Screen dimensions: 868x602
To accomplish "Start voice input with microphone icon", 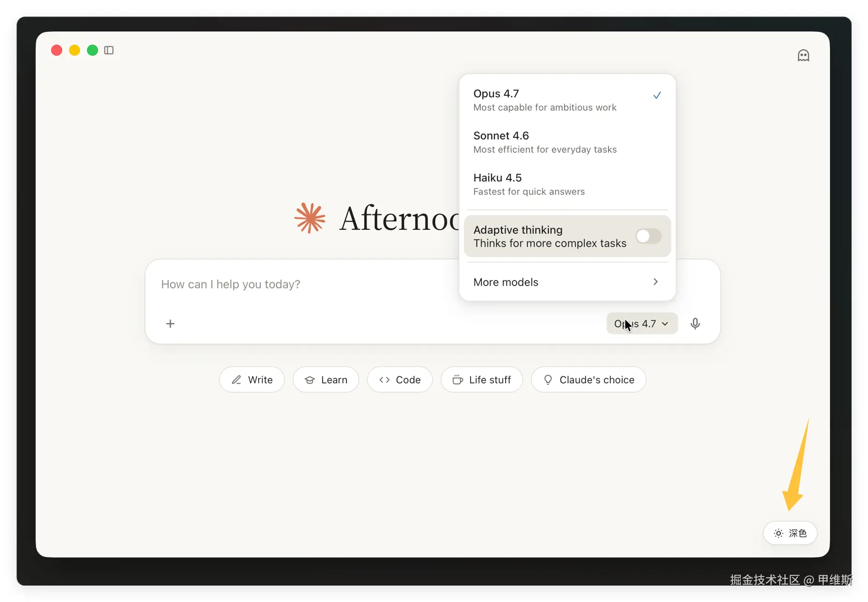I will [695, 324].
